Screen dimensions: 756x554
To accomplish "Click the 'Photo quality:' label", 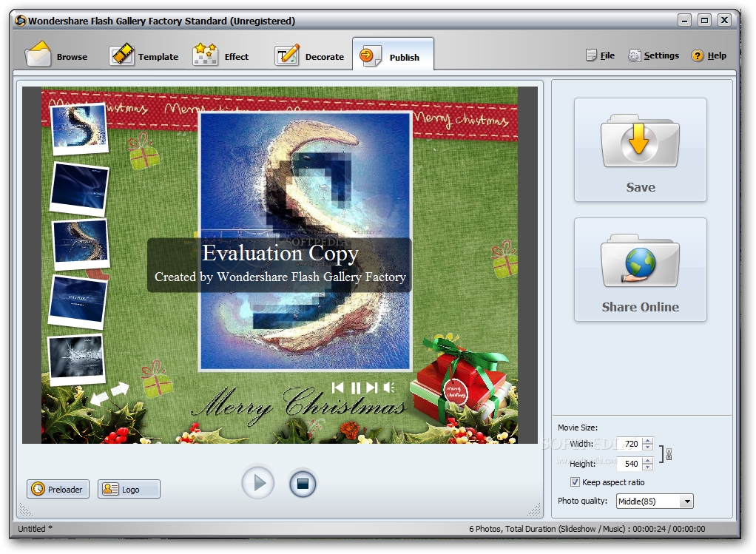I will [x=582, y=501].
